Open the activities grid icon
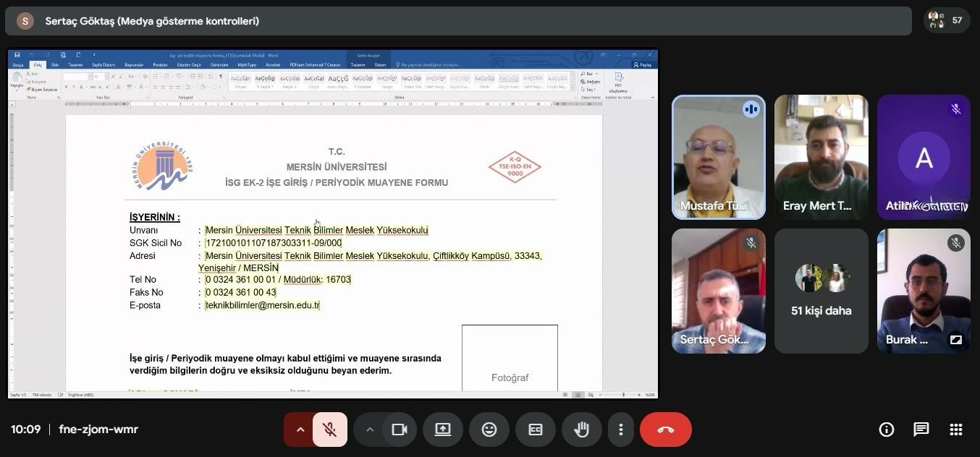 click(955, 430)
